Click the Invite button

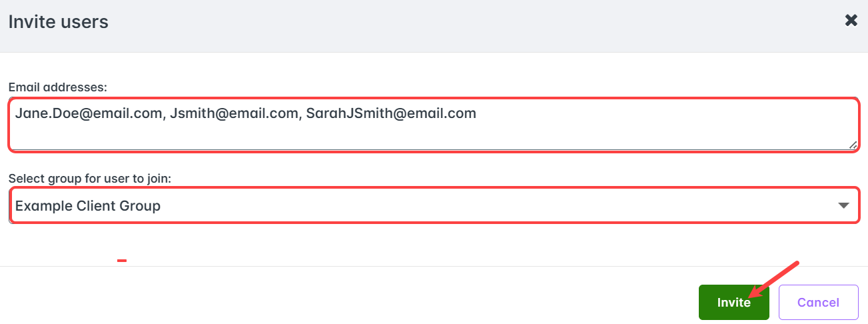tap(733, 303)
